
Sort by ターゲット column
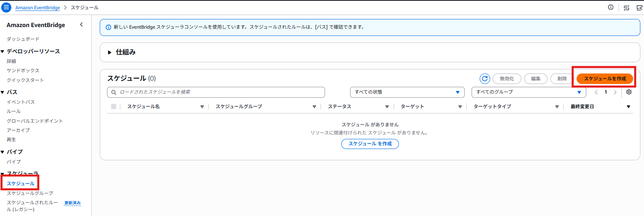(460, 107)
